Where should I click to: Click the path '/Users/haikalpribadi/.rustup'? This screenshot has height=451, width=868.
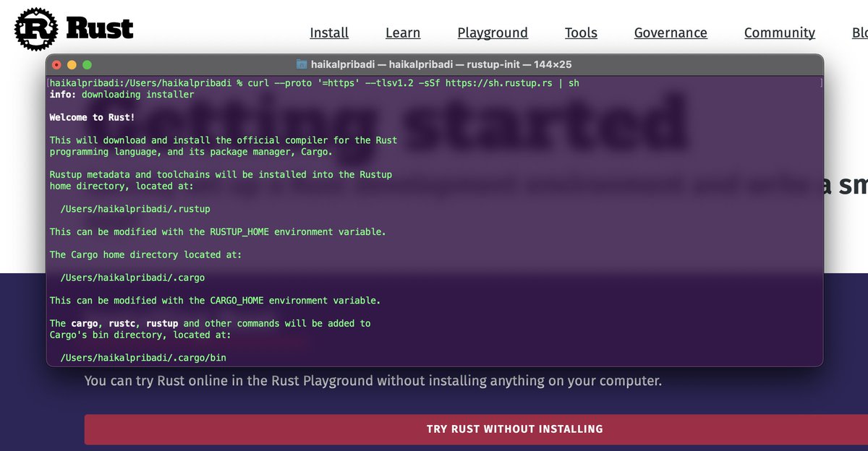(x=135, y=209)
